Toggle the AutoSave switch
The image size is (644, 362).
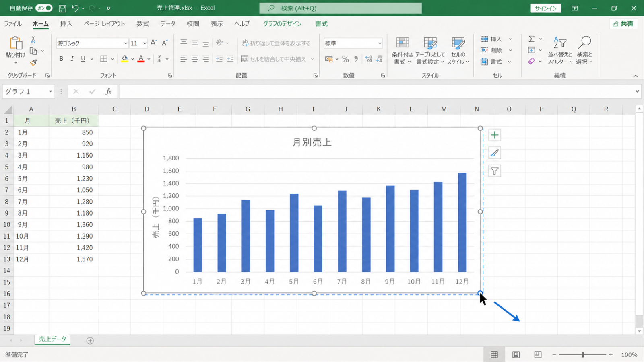coord(44,8)
